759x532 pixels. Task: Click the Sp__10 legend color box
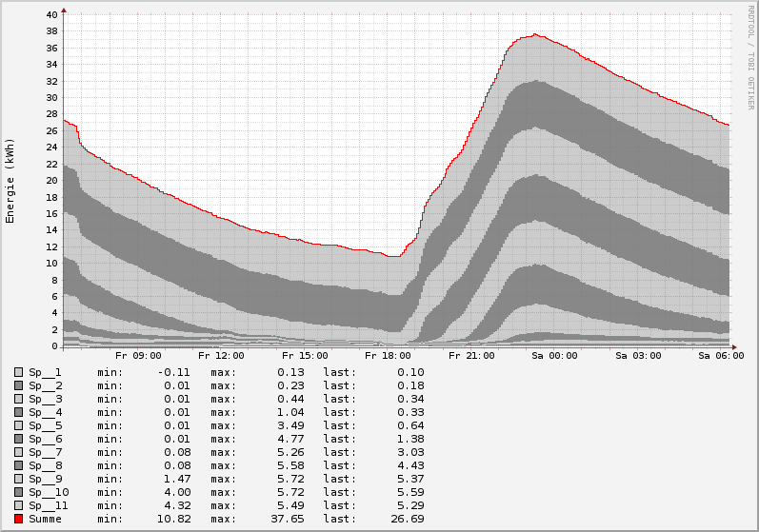(18, 492)
